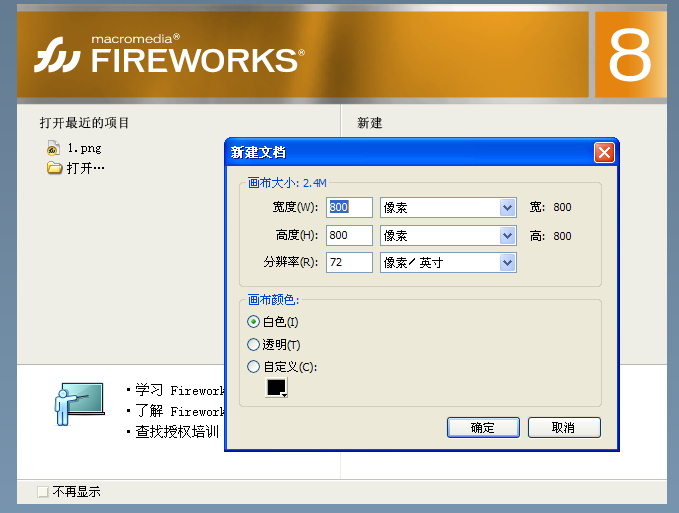Open the height unit dropdown

coord(507,236)
